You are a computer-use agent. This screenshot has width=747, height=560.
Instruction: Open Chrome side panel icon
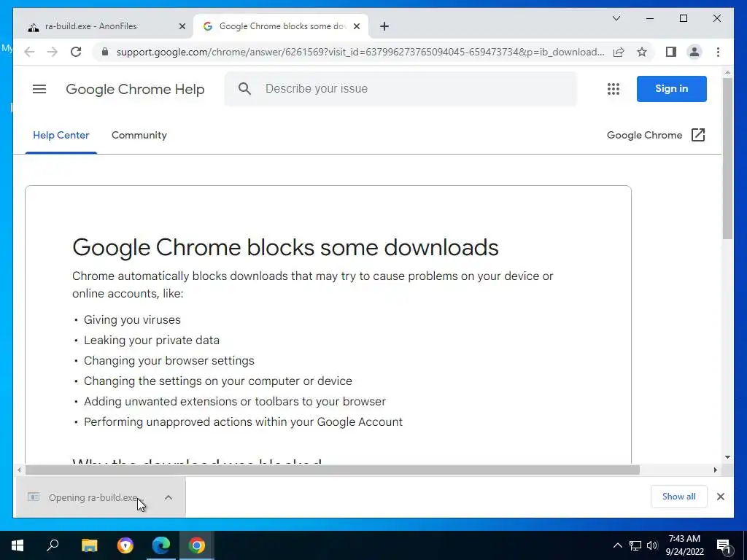click(x=671, y=52)
